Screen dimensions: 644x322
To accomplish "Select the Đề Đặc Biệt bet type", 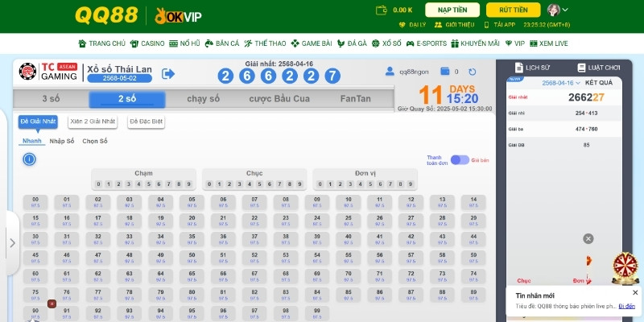I will [x=147, y=122].
